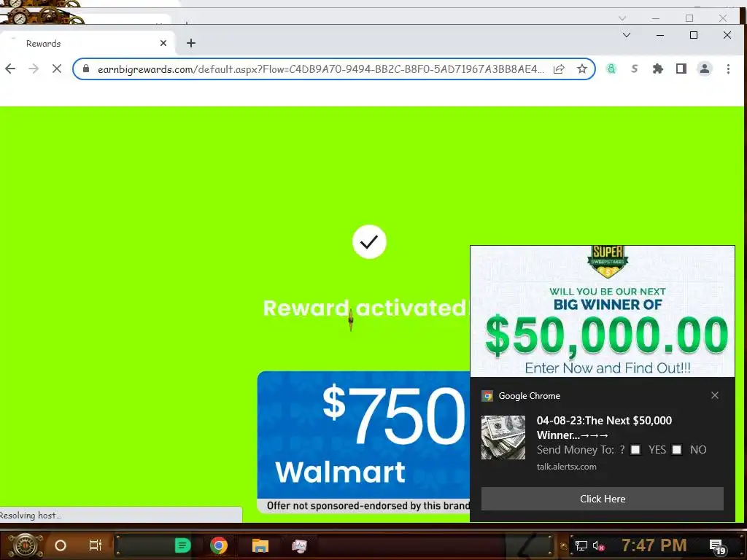Click the Offer not sponsored disclaimer text
The height and width of the screenshot is (560, 747).
[368, 506]
